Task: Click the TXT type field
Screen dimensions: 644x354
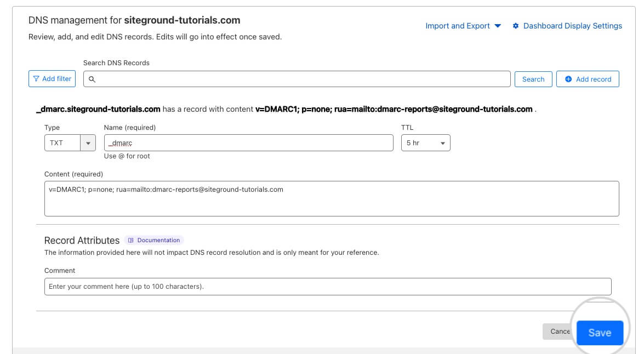Action: coord(62,143)
